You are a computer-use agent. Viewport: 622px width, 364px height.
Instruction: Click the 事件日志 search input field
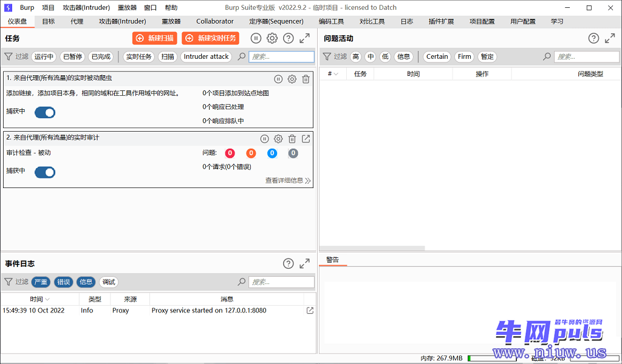point(282,281)
